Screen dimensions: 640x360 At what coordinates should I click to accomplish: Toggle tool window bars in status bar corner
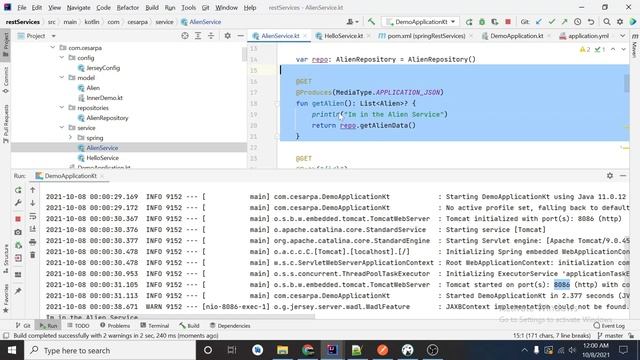click(6, 336)
